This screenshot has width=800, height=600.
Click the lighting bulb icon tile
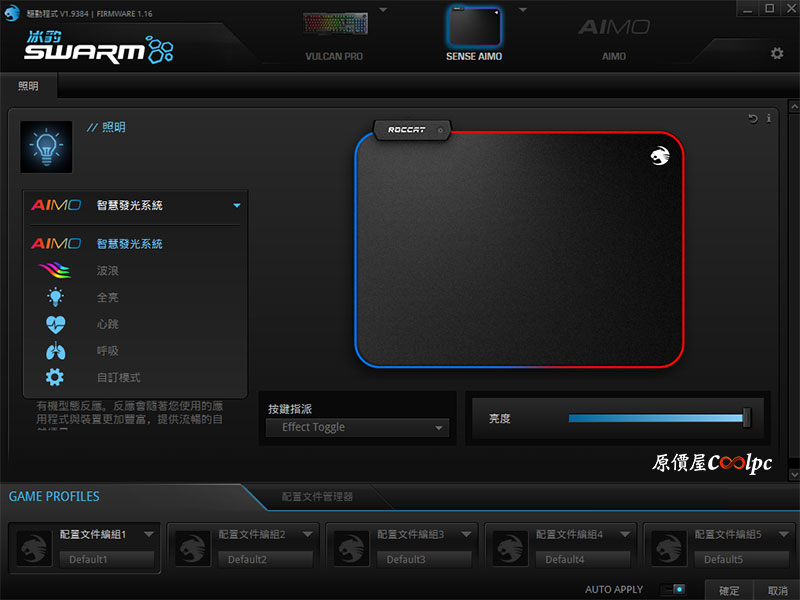coord(46,147)
